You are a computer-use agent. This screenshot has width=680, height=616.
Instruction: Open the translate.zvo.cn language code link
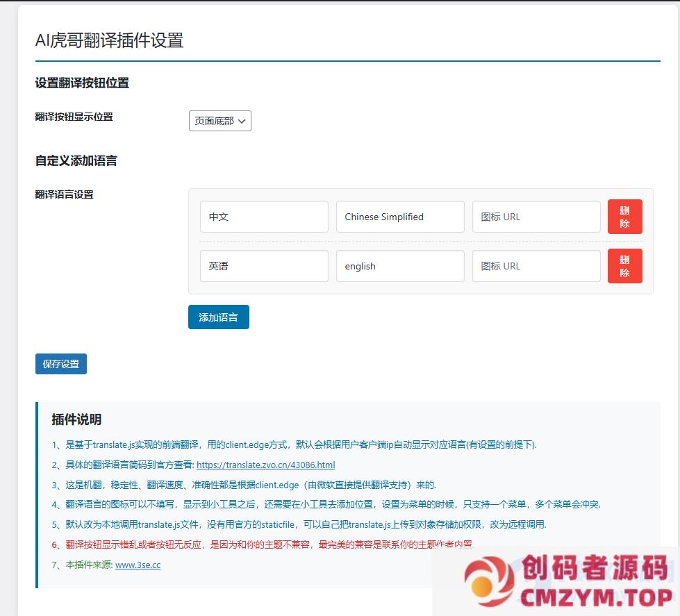click(265, 465)
